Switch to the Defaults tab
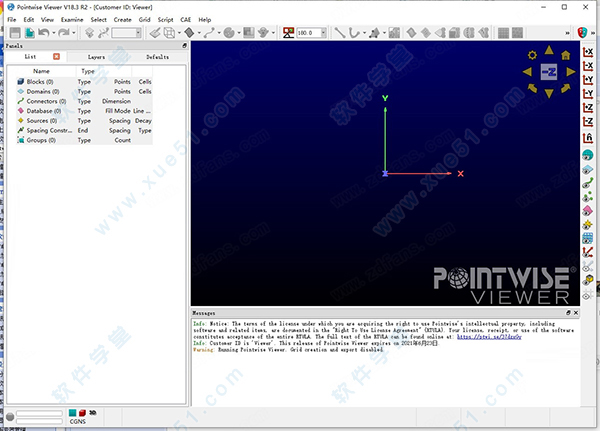Image resolution: width=600 pixels, height=431 pixels. click(157, 57)
